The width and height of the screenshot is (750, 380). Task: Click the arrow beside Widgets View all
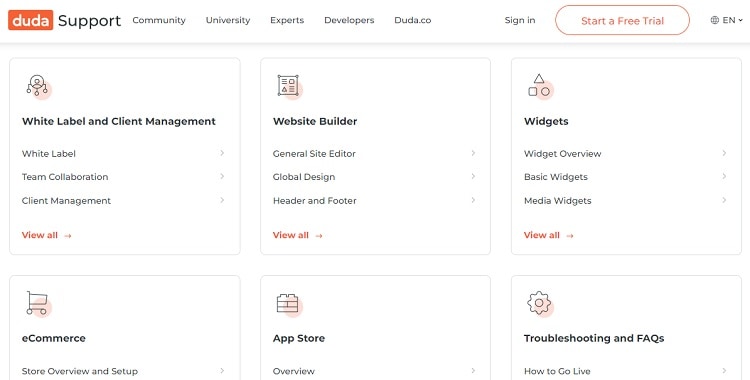coord(570,235)
